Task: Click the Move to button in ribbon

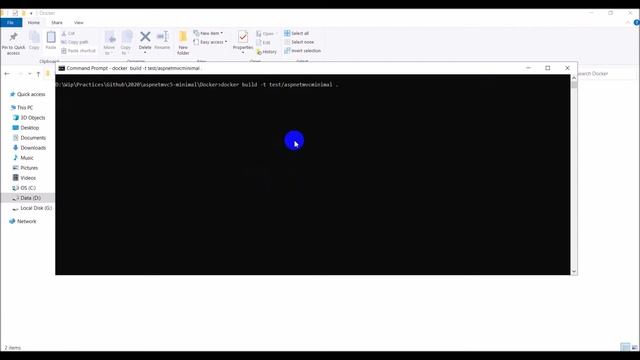Action: (x=109, y=43)
